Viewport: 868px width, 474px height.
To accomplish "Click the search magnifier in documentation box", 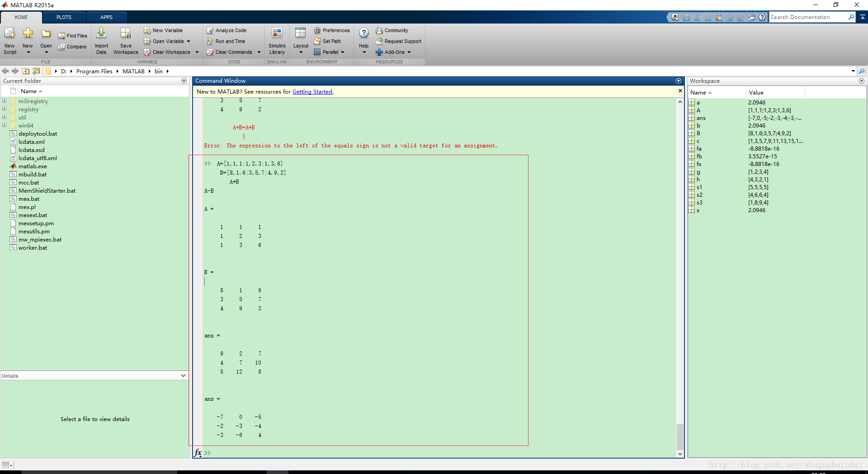I will tap(852, 17).
